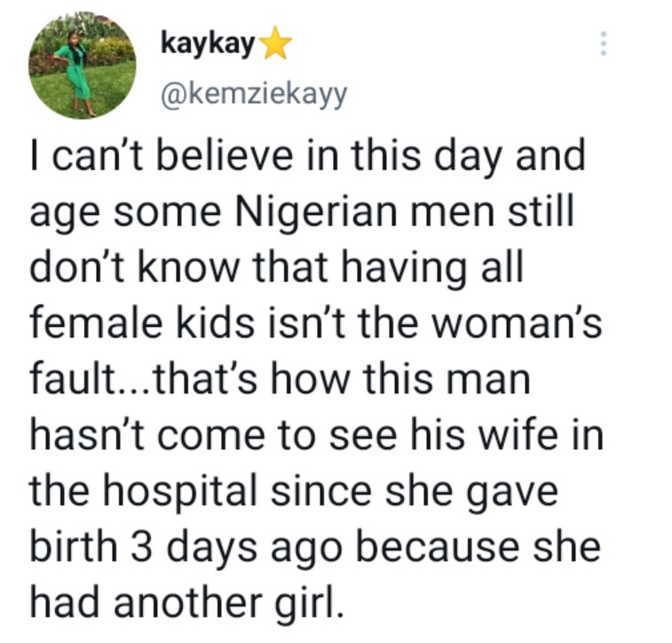
Task: Open kaykay's profile picture
Action: 83,65
